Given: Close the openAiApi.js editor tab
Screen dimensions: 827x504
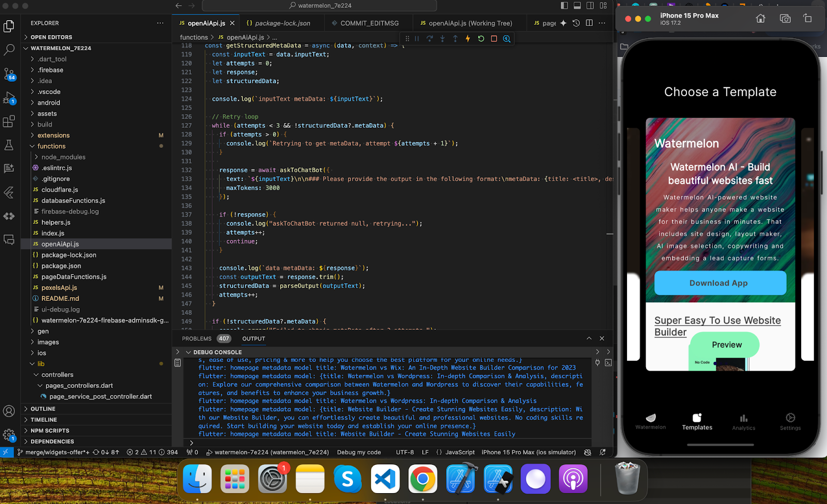Looking at the screenshot, I should [x=232, y=23].
